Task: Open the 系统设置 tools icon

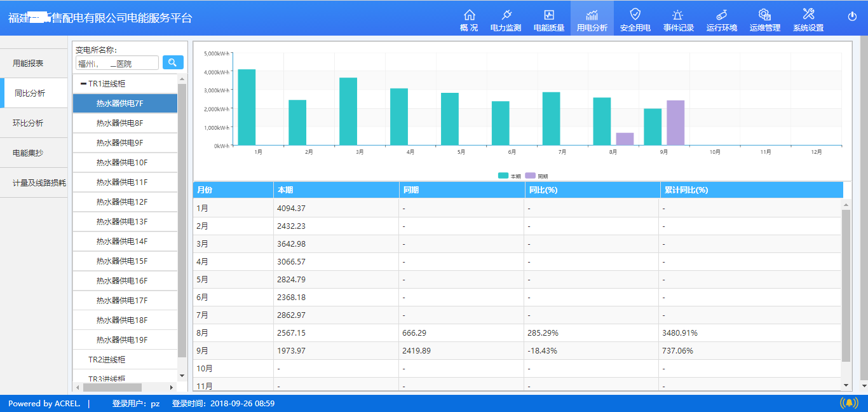Action: 808,14
